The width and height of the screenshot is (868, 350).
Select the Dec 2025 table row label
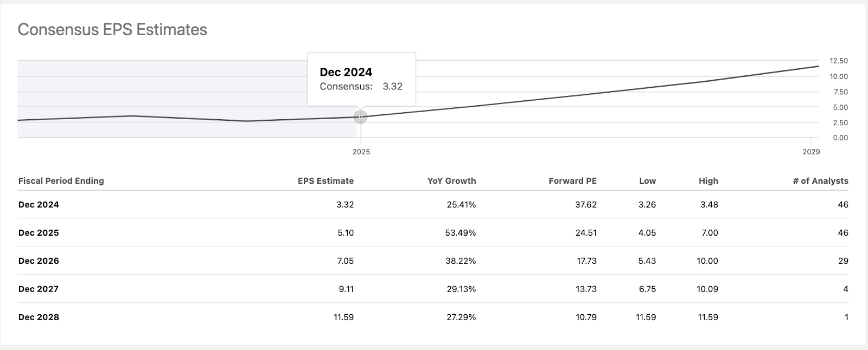tap(39, 233)
